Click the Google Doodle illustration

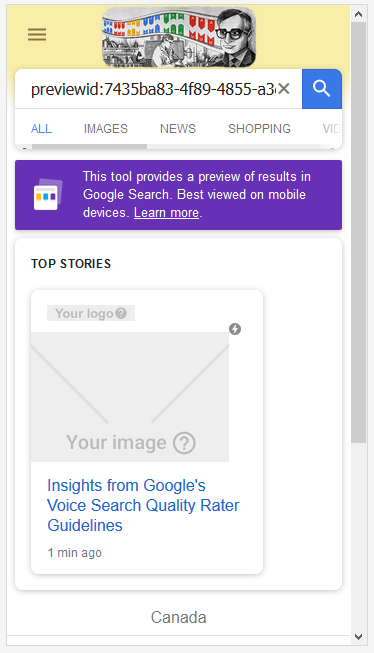[179, 37]
